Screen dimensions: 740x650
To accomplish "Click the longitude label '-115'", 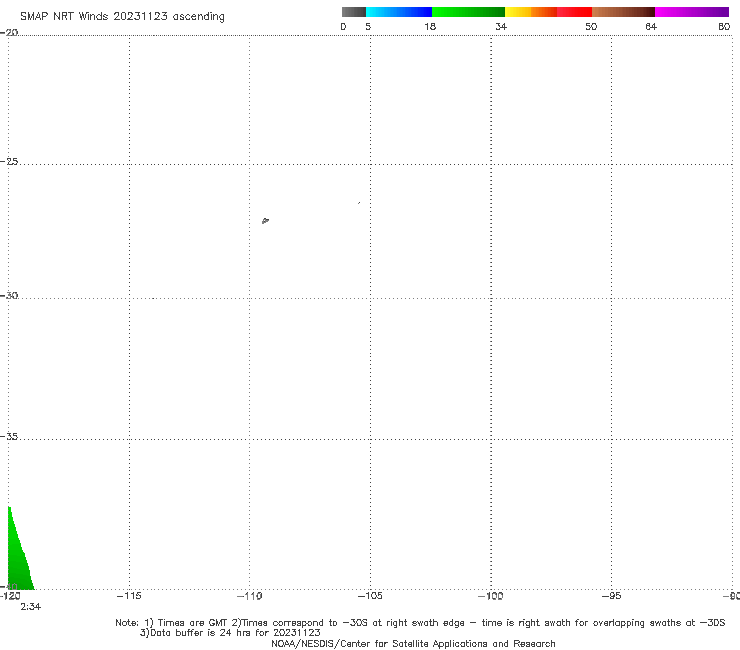I will 129,596.
